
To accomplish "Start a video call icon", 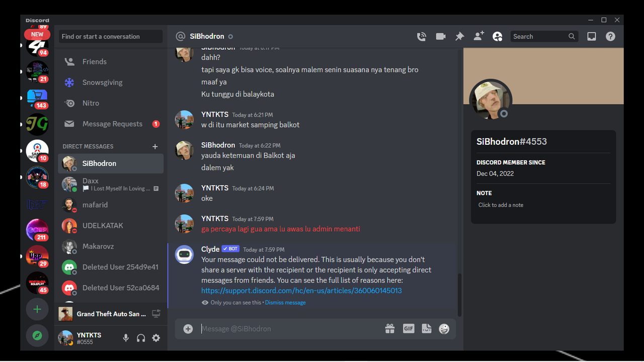I will [441, 36].
